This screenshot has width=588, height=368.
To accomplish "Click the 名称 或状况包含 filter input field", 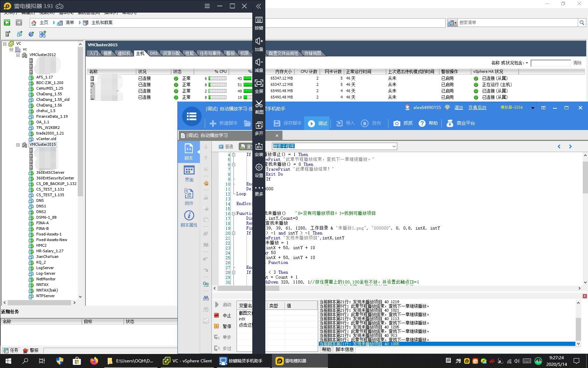I will click(x=550, y=63).
